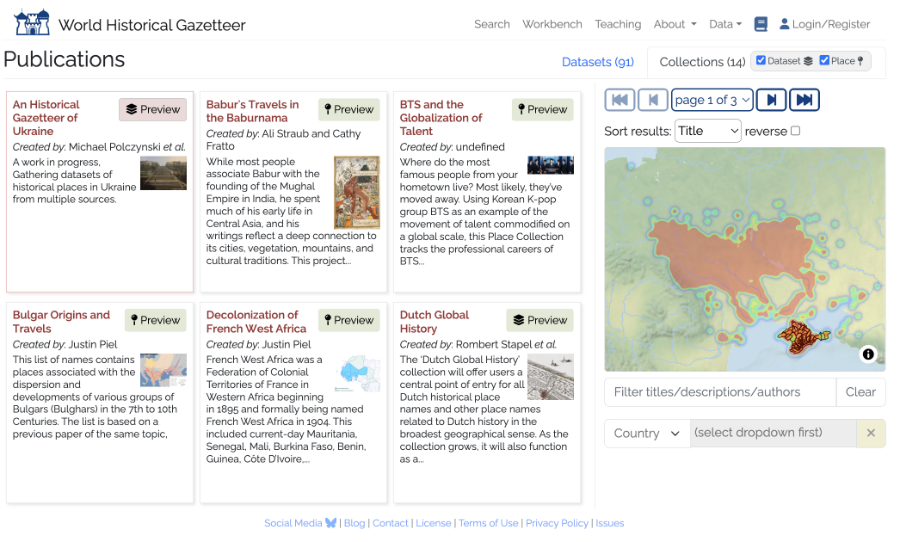Switch to the Datasets (91) tab
This screenshot has width=900, height=542.
(597, 62)
